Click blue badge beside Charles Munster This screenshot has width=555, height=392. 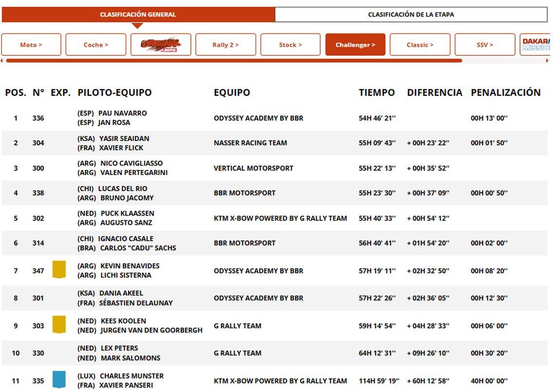[x=59, y=380]
